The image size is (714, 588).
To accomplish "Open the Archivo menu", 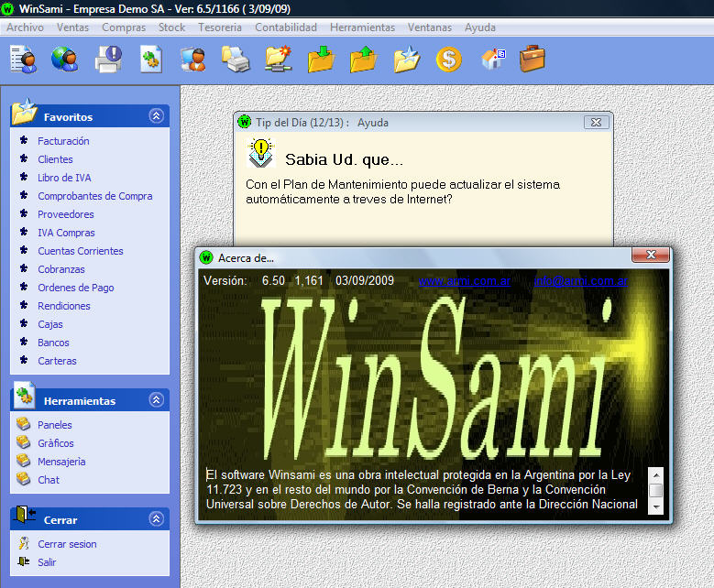I will (25, 27).
